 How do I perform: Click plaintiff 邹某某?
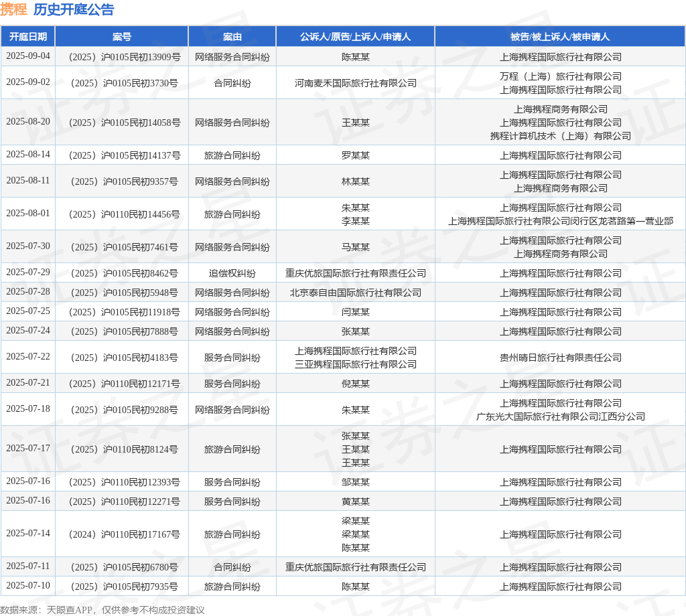click(355, 482)
